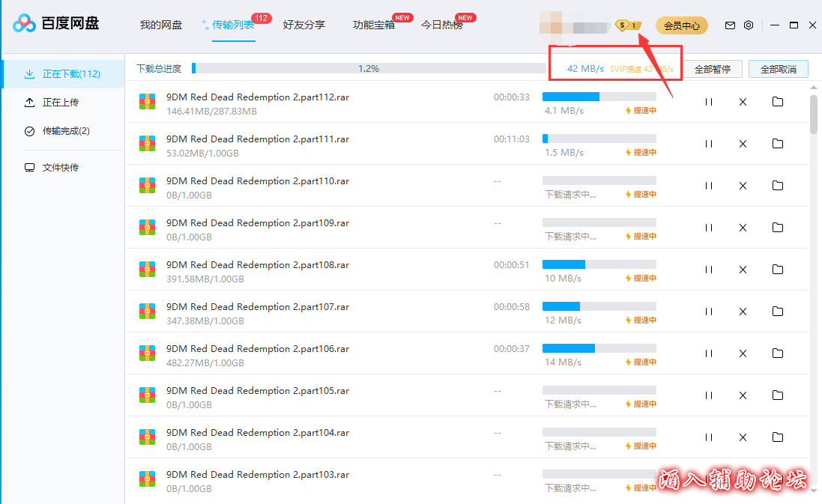
Task: Cancel download of part112.rar
Action: click(x=743, y=102)
